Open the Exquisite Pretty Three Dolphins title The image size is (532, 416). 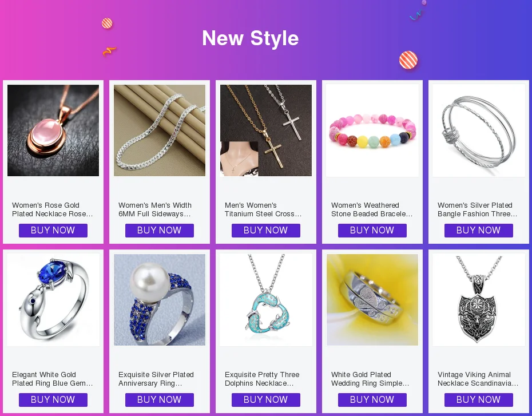point(262,379)
